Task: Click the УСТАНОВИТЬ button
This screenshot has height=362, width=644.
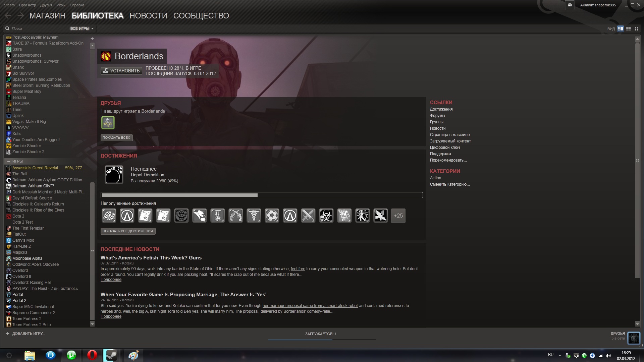Action: click(121, 71)
